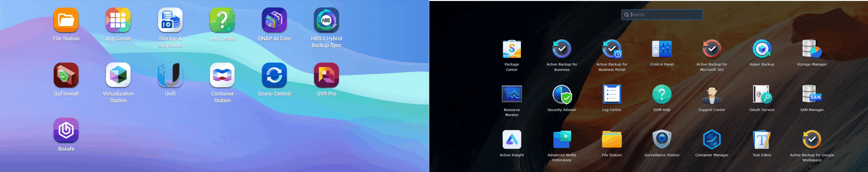This screenshot has width=868, height=172.
Task: Open Synology Control Panel
Action: [x=662, y=49]
